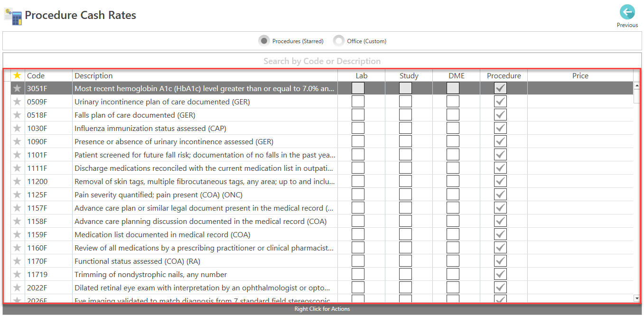The height and width of the screenshot is (316, 644).
Task: Toggle star for code 1111F
Action: pos(18,168)
